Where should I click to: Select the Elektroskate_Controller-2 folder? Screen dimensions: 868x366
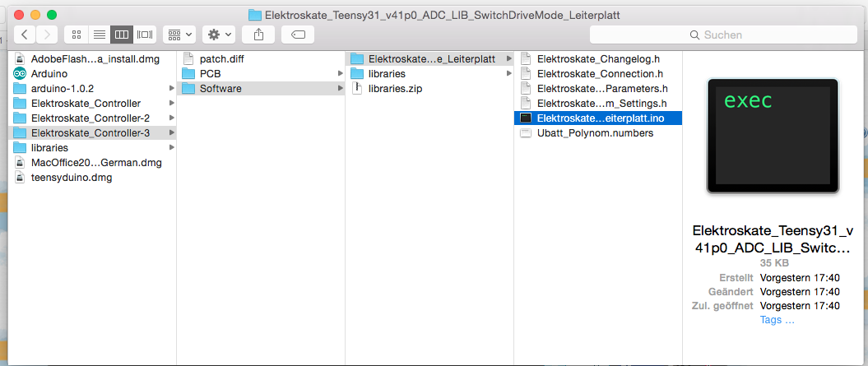pyautogui.click(x=92, y=118)
